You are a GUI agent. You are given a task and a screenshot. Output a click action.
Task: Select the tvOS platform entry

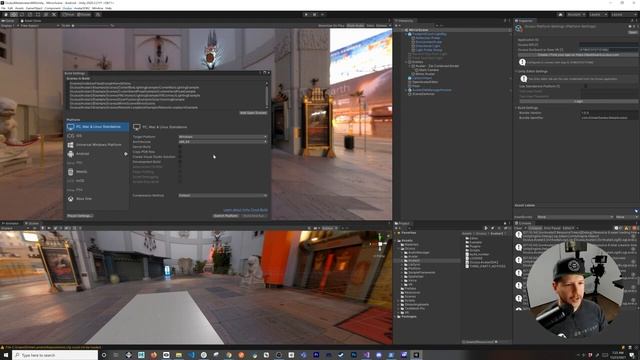point(97,181)
